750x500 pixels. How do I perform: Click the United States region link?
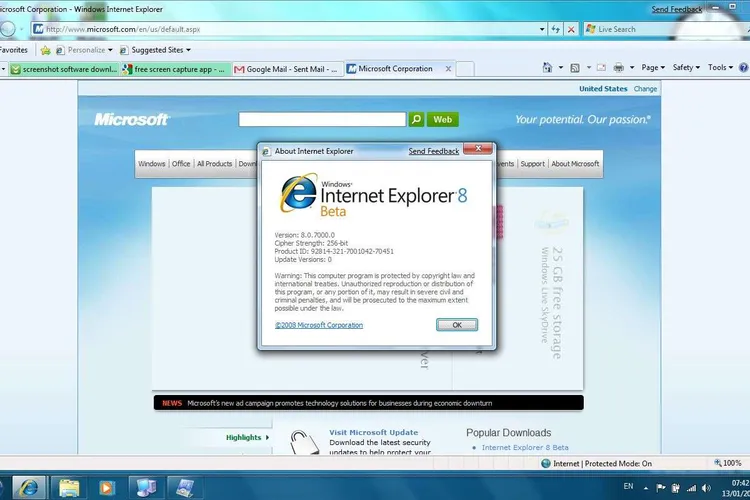point(603,89)
